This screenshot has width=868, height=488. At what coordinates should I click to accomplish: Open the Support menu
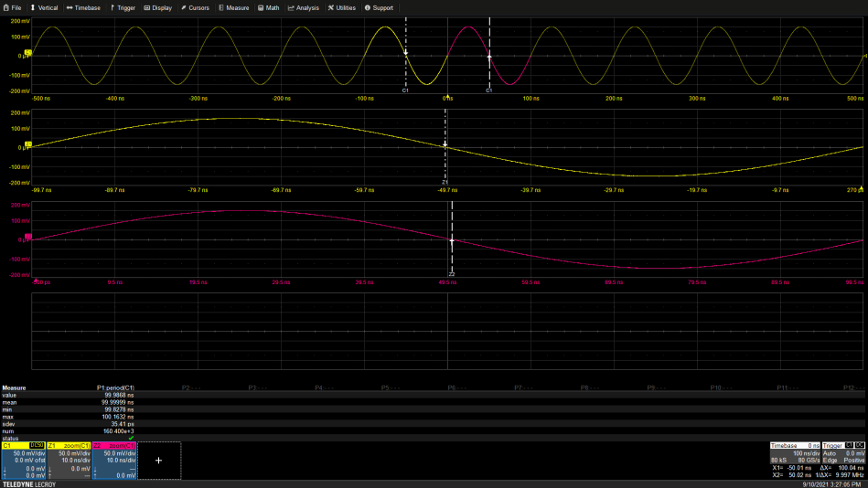point(379,7)
